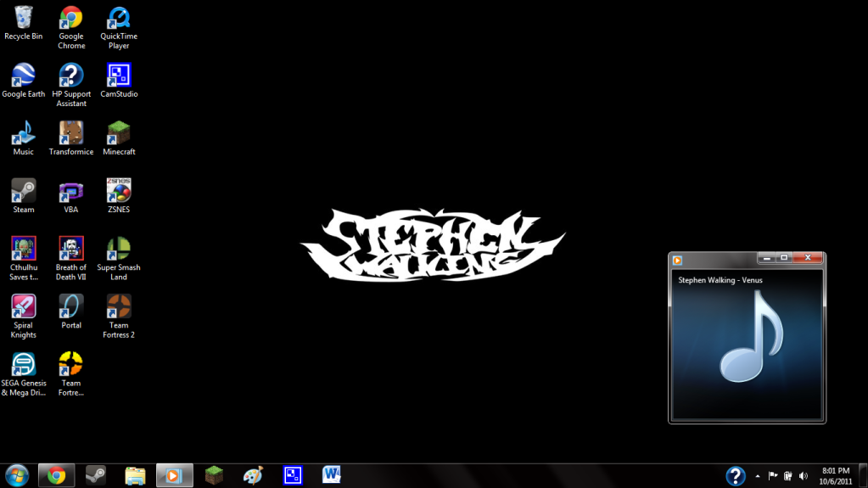This screenshot has width=868, height=488.
Task: Select the Steam desktop shortcut
Action: point(23,196)
